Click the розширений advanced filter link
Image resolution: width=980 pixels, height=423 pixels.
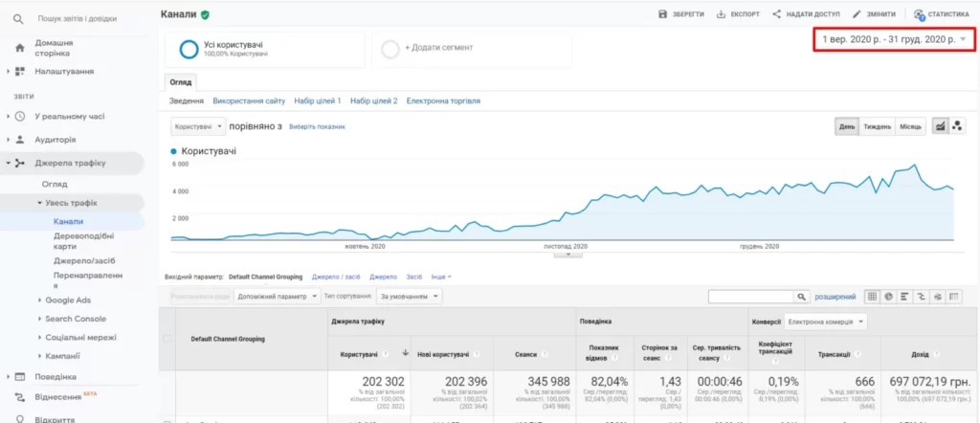(x=835, y=297)
